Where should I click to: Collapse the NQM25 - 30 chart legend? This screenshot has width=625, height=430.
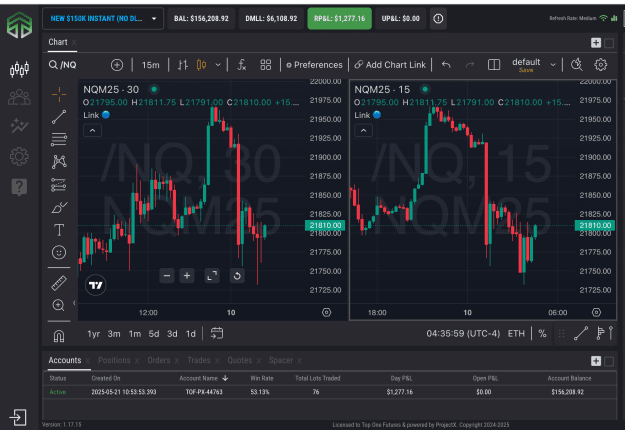click(x=92, y=130)
